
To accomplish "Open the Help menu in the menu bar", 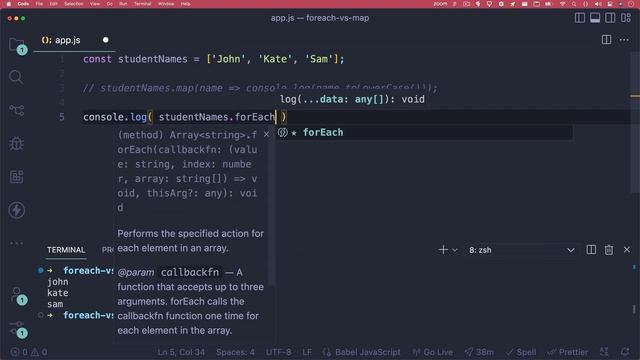I will pyautogui.click(x=185, y=4).
